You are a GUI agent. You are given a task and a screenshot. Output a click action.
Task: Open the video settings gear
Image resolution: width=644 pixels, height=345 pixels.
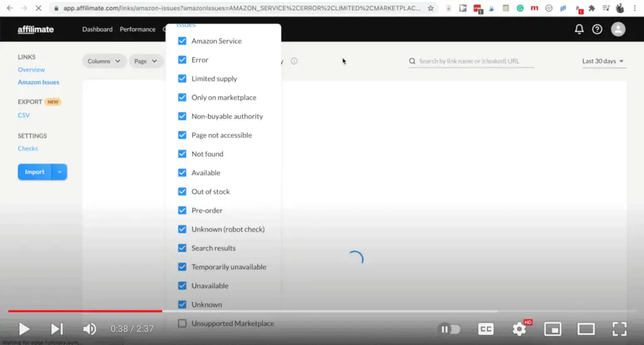click(x=519, y=329)
